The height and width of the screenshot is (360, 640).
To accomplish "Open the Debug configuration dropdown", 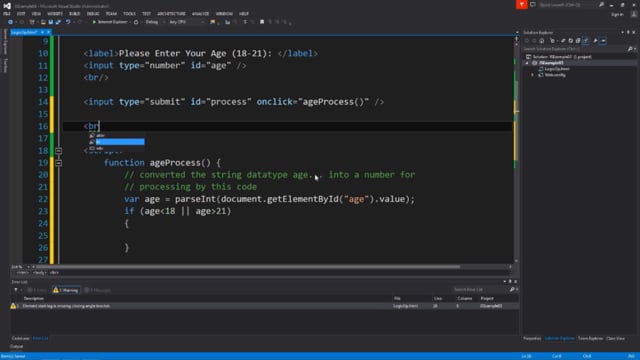I will click(154, 22).
